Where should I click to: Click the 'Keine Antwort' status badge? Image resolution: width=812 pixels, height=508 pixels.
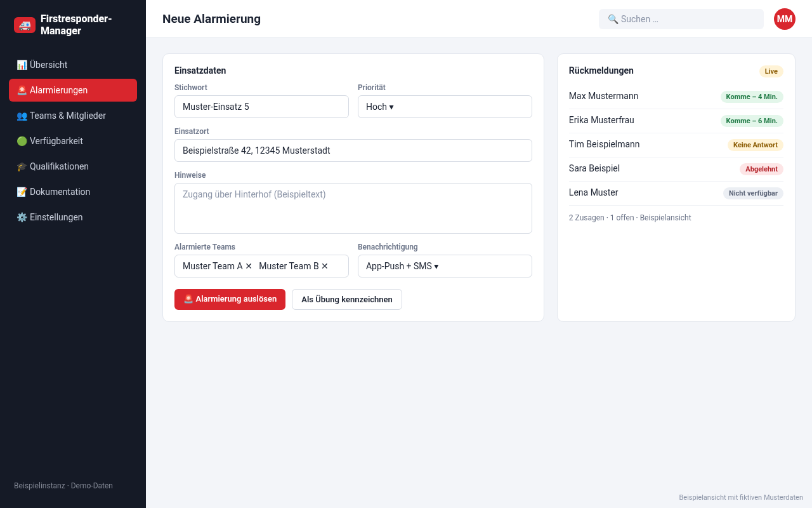[x=756, y=145]
